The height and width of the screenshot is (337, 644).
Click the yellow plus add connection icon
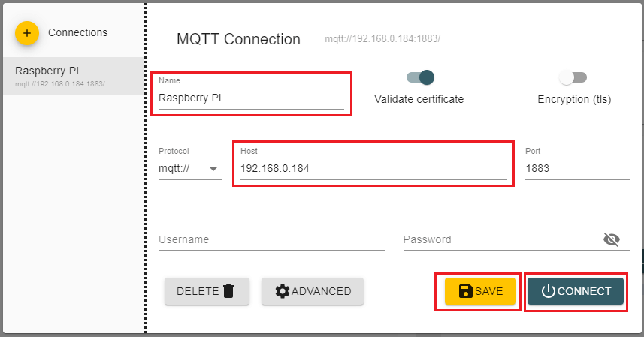pos(26,33)
